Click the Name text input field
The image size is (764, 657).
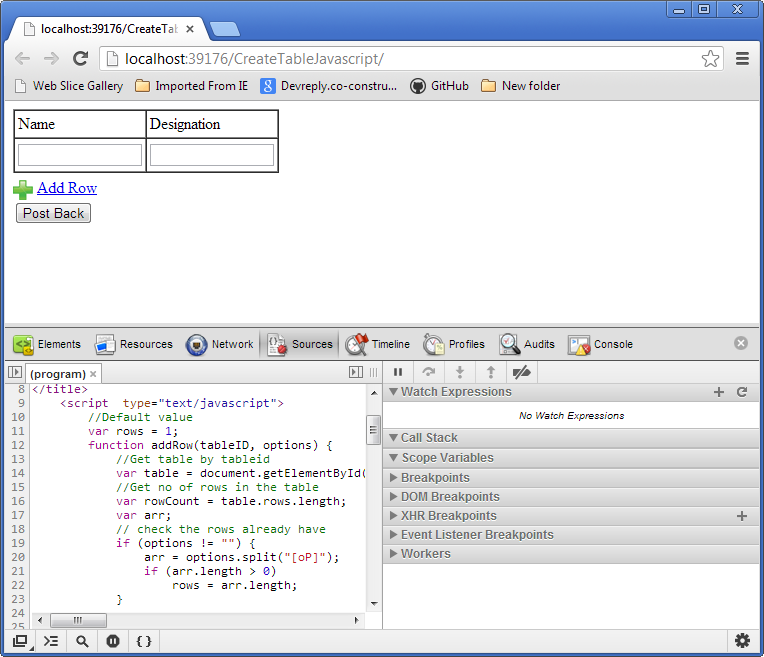pos(80,155)
